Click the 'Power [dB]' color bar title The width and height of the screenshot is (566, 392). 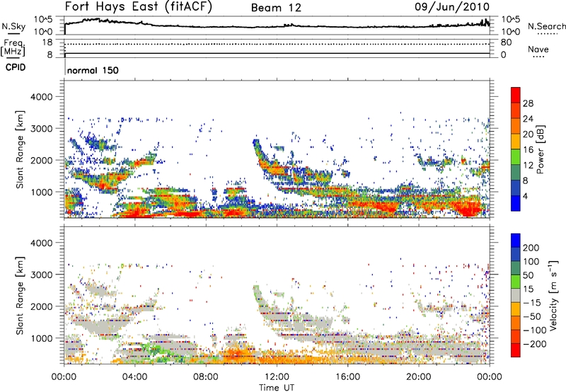coord(540,149)
